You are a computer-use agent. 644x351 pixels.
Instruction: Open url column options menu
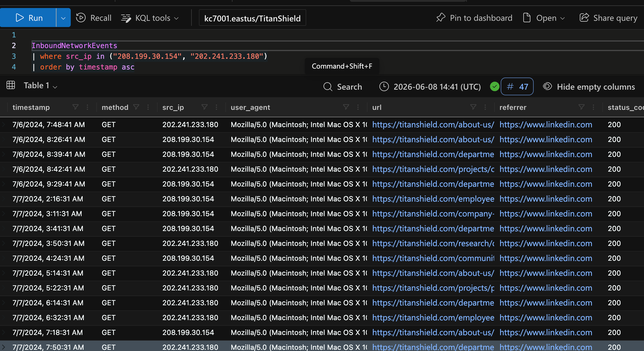click(485, 107)
